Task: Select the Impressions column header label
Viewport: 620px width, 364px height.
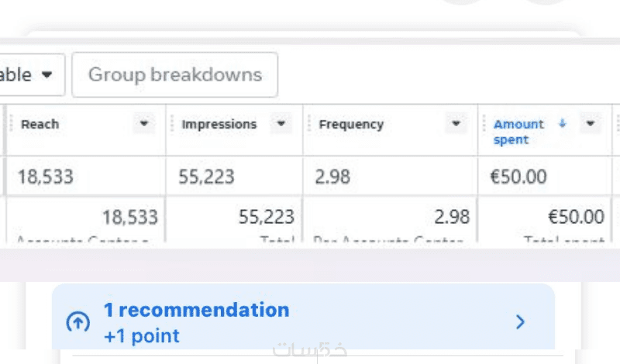Action: [x=219, y=124]
